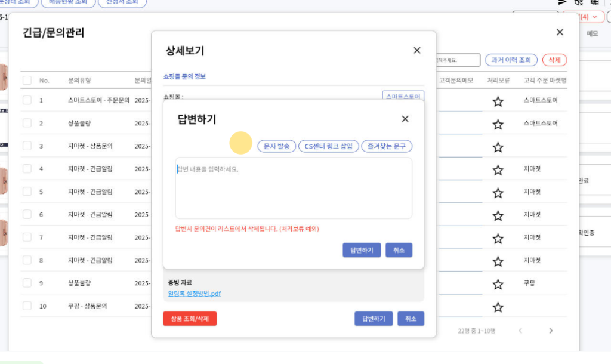The width and height of the screenshot is (611, 364).
Task: Close the 상세보기 popup
Action: pos(417,51)
